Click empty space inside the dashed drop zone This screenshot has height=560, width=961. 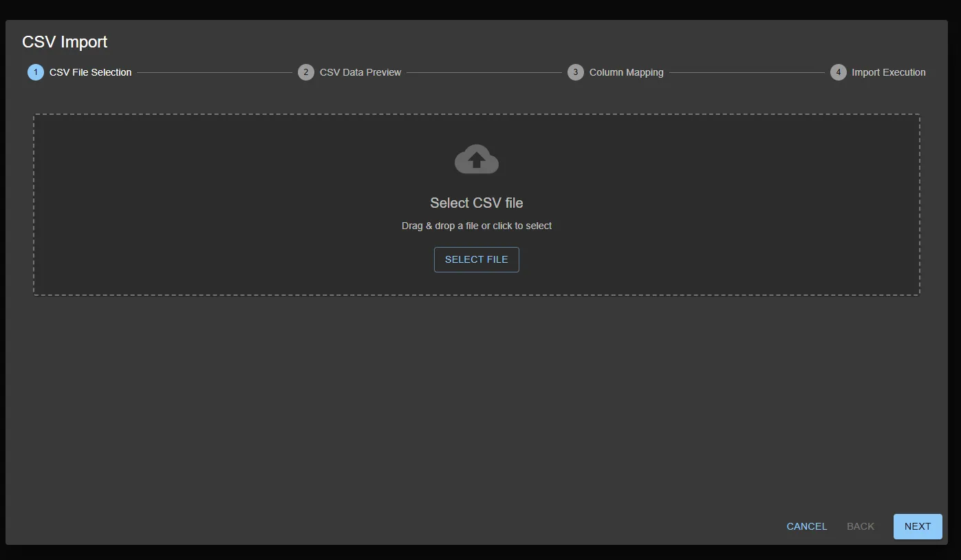[x=206, y=206]
